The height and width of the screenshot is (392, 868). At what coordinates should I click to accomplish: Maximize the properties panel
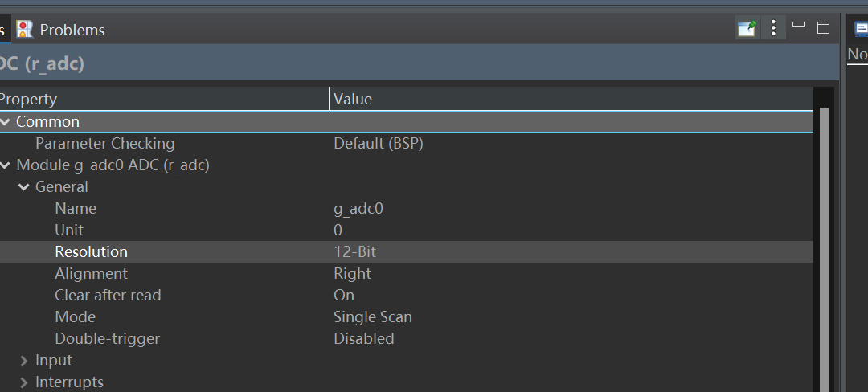pyautogui.click(x=824, y=27)
